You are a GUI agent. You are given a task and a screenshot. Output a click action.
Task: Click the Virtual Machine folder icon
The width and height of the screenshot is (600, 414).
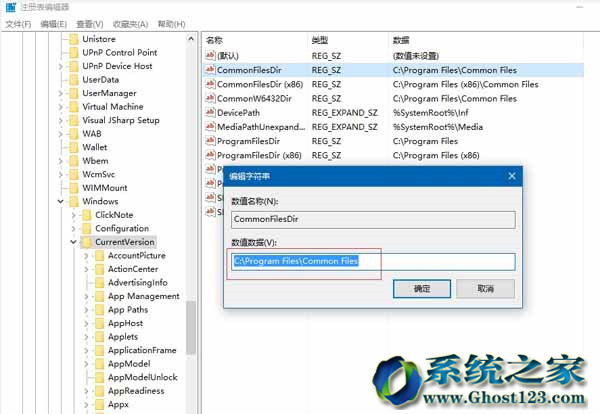(x=73, y=107)
